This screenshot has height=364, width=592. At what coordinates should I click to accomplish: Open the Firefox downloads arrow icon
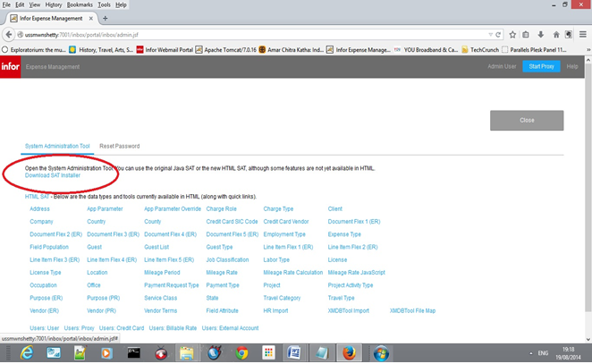[541, 34]
